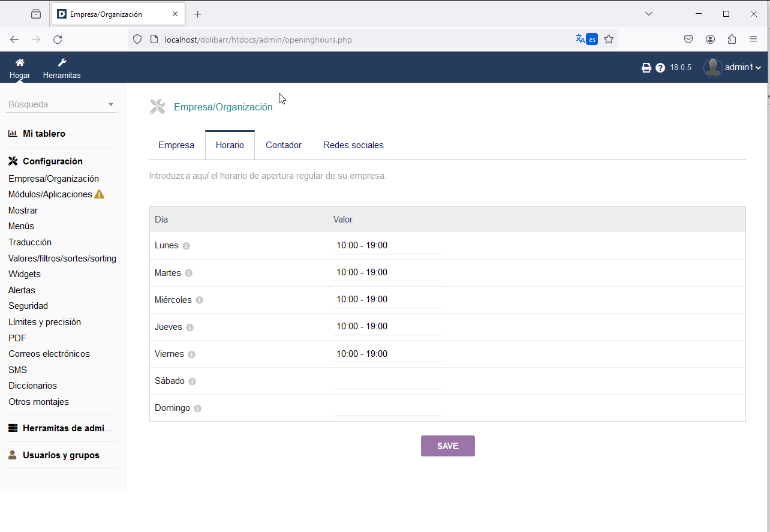Open the Firefox extensions puzzle icon
Viewport: 770px width, 532px height.
pyautogui.click(x=732, y=40)
